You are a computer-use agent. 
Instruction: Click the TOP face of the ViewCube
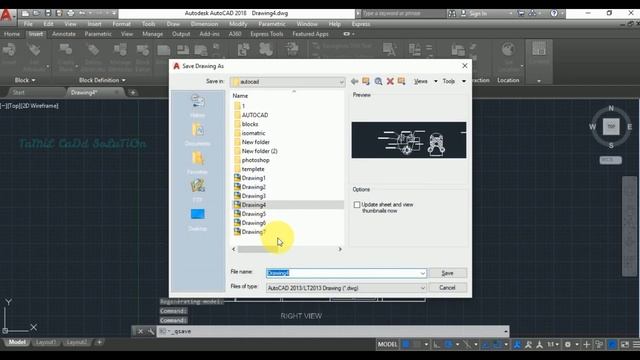click(x=611, y=127)
